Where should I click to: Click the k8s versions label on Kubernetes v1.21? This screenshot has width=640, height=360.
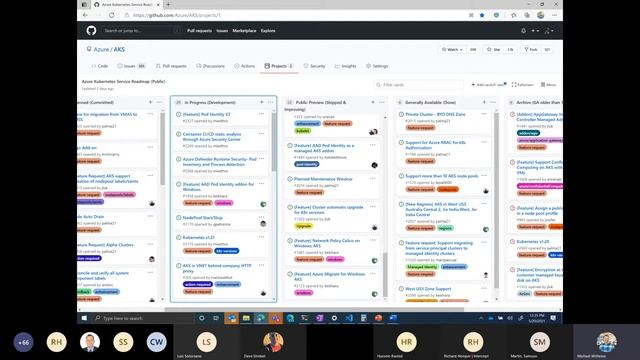227,251
